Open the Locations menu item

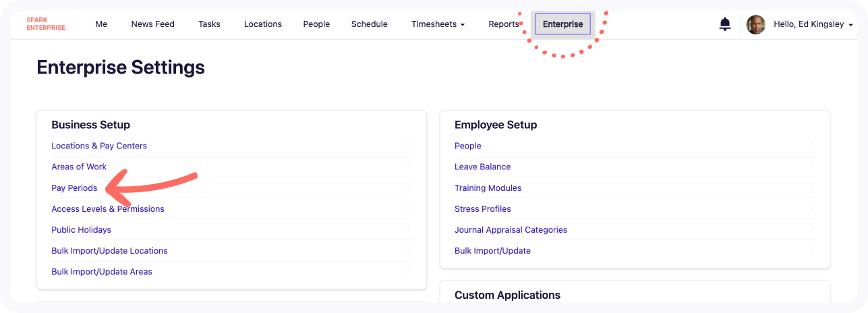pos(263,24)
